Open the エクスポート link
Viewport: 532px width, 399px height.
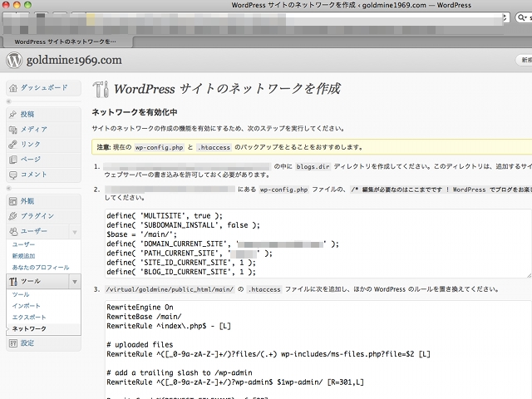tap(29, 318)
